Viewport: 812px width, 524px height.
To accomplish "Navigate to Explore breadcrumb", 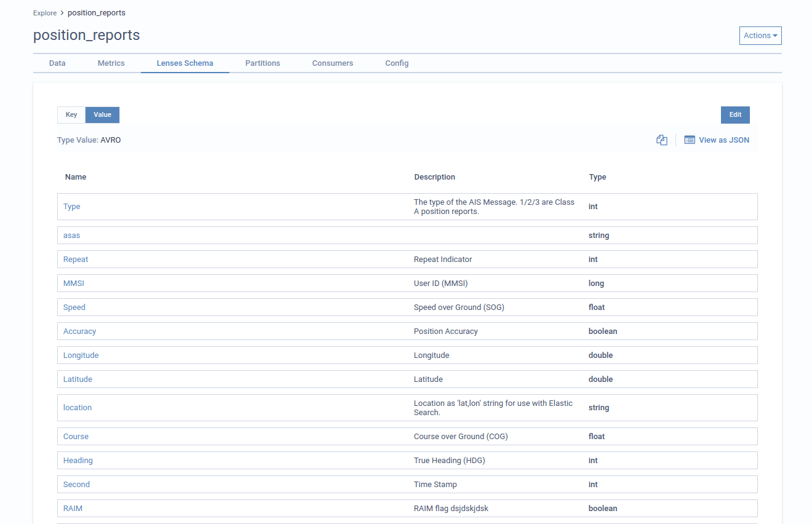I will pyautogui.click(x=45, y=13).
